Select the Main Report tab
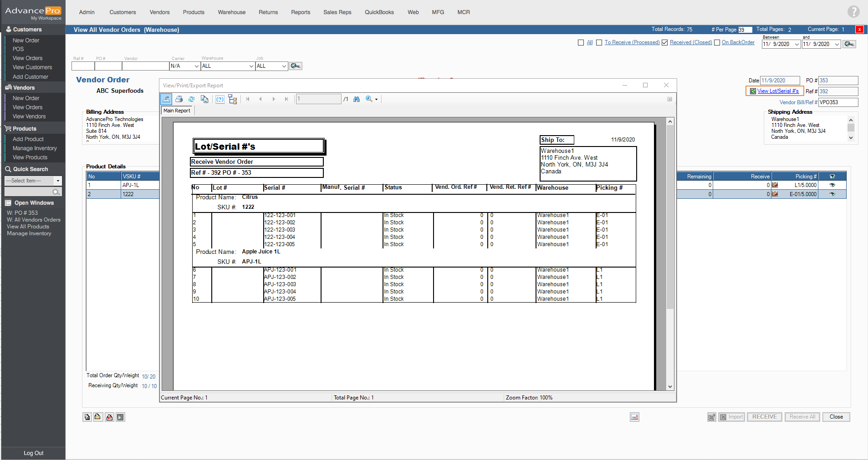 [177, 111]
